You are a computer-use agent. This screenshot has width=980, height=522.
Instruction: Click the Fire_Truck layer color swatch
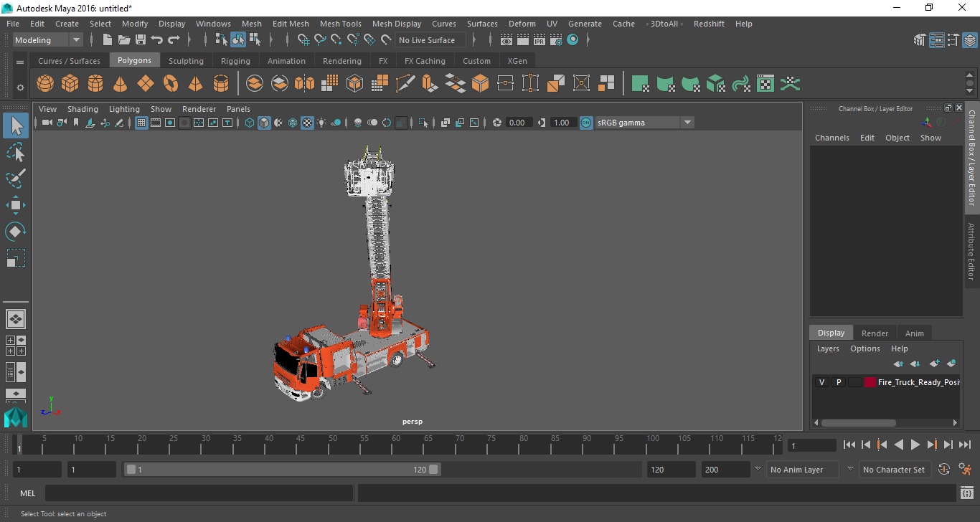point(870,382)
